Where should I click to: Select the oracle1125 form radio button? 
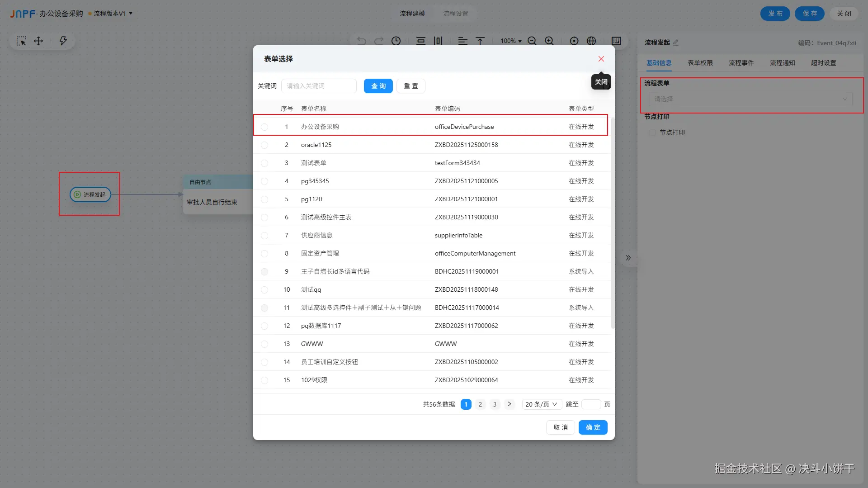[264, 145]
